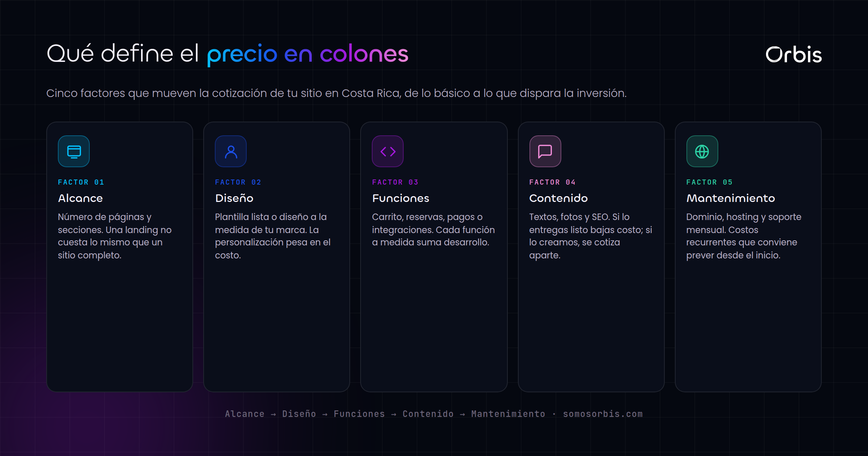This screenshot has width=868, height=456.
Task: Click the 'Funciones' card title
Action: [x=400, y=198]
